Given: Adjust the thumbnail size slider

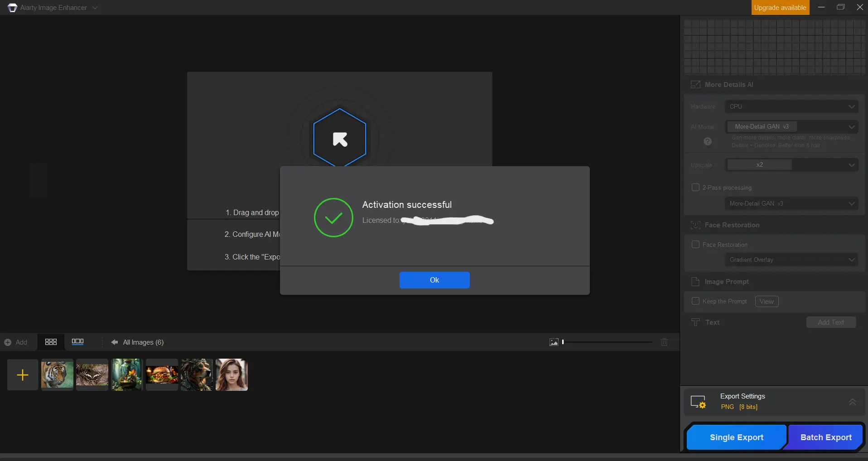Looking at the screenshot, I should (x=607, y=342).
